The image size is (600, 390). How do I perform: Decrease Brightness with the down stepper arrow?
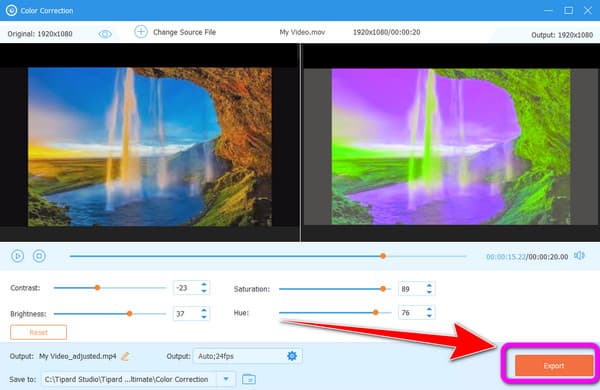pos(204,317)
